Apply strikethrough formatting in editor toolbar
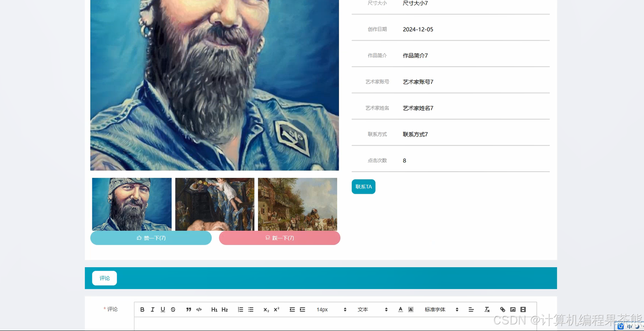The image size is (644, 331). [x=173, y=309]
